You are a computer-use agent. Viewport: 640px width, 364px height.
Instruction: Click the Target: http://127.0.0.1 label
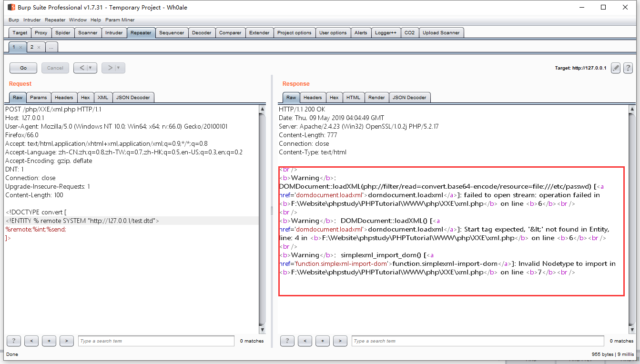coord(580,68)
